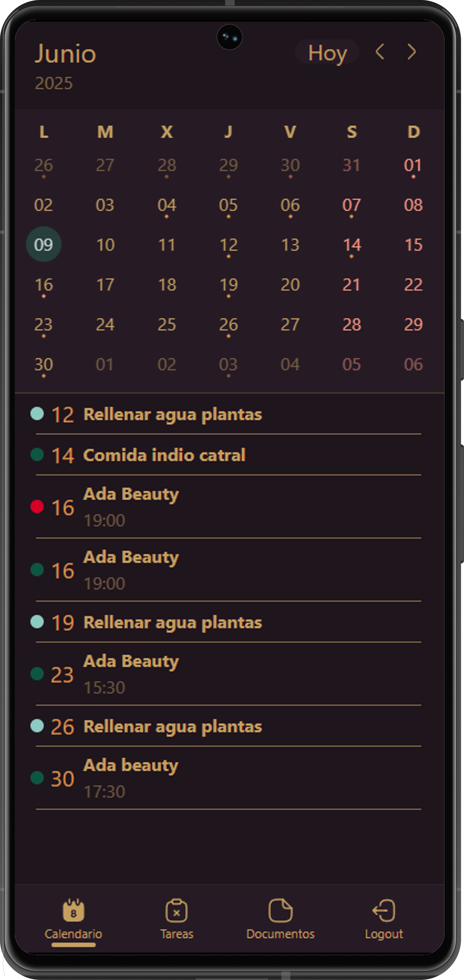
Task: Tap the Logout arrow icon
Action: 384,910
